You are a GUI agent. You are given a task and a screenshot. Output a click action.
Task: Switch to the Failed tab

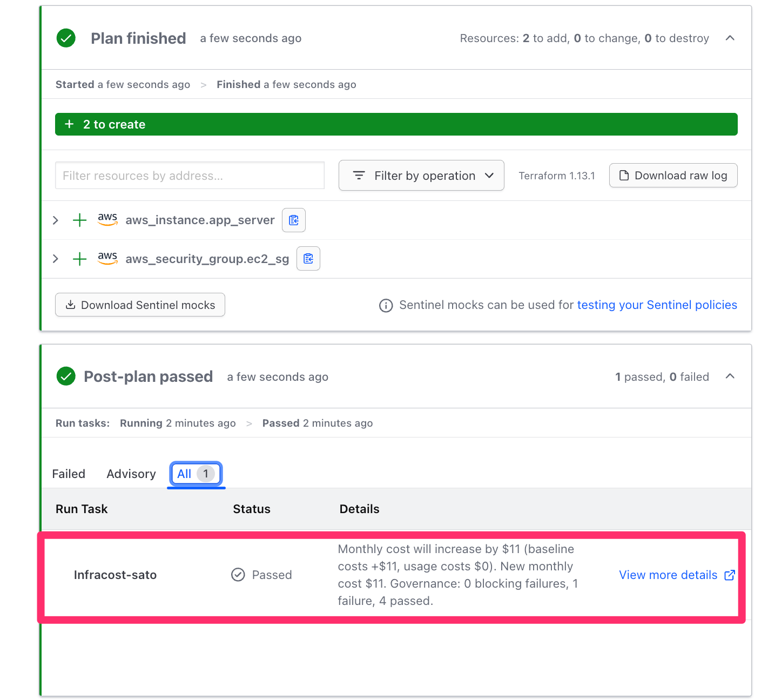(x=69, y=474)
